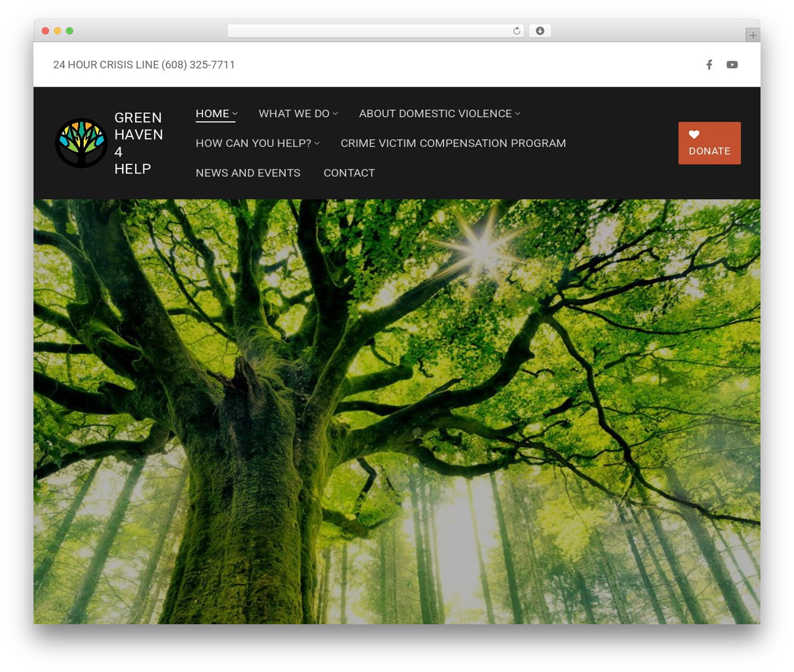794x672 pixels.
Task: Click the Donate button label
Action: (710, 151)
